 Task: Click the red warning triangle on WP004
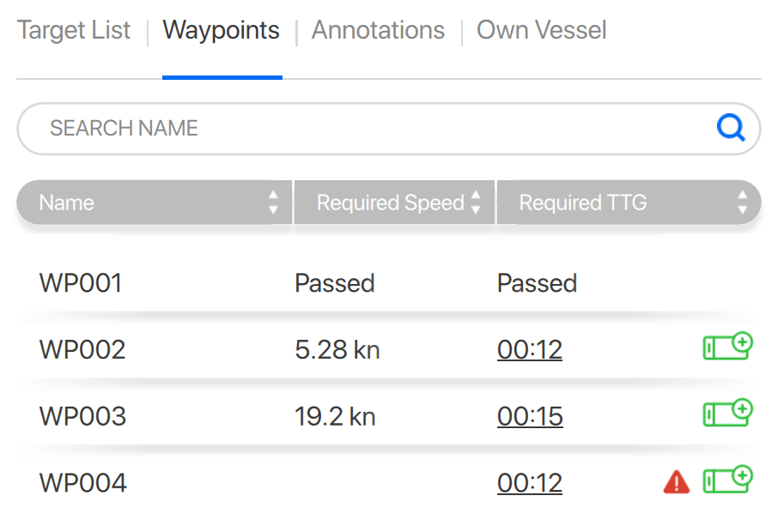[677, 483]
